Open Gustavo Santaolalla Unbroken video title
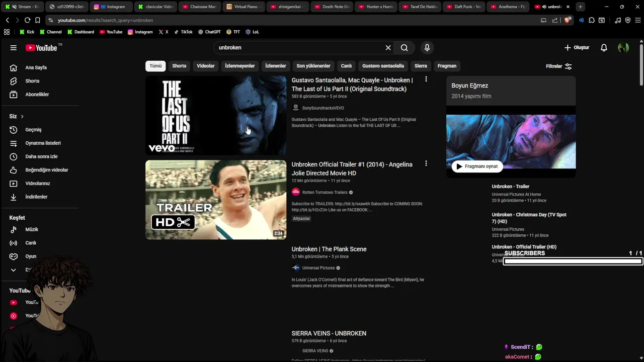The width and height of the screenshot is (644, 362). [352, 84]
